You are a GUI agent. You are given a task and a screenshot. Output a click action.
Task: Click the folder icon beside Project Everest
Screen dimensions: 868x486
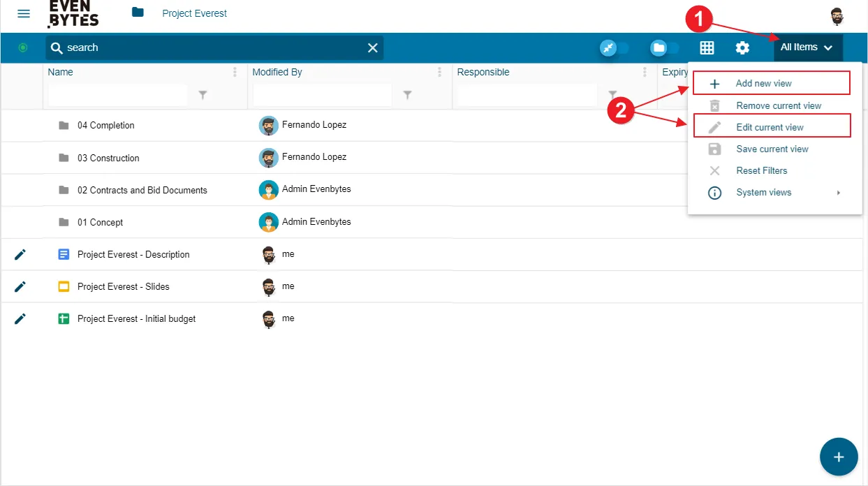coord(138,12)
